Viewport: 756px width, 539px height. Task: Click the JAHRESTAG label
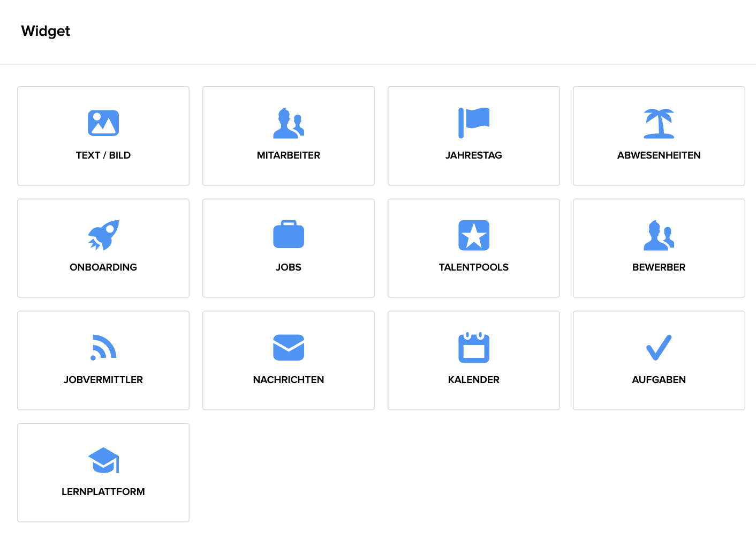coord(474,155)
